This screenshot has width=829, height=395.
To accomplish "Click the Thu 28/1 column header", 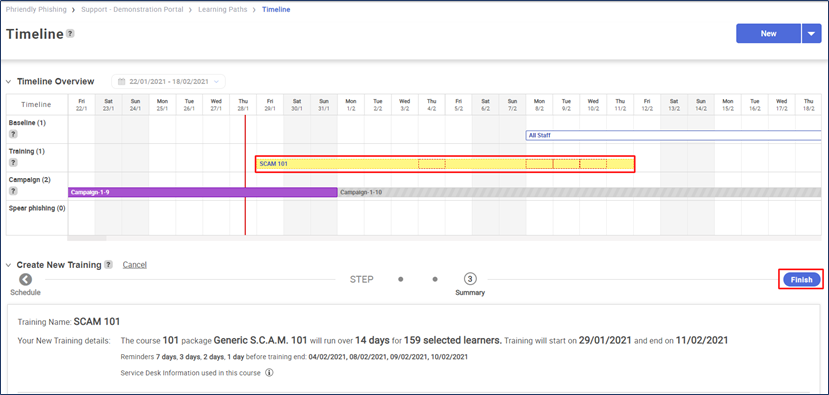I will [x=243, y=104].
